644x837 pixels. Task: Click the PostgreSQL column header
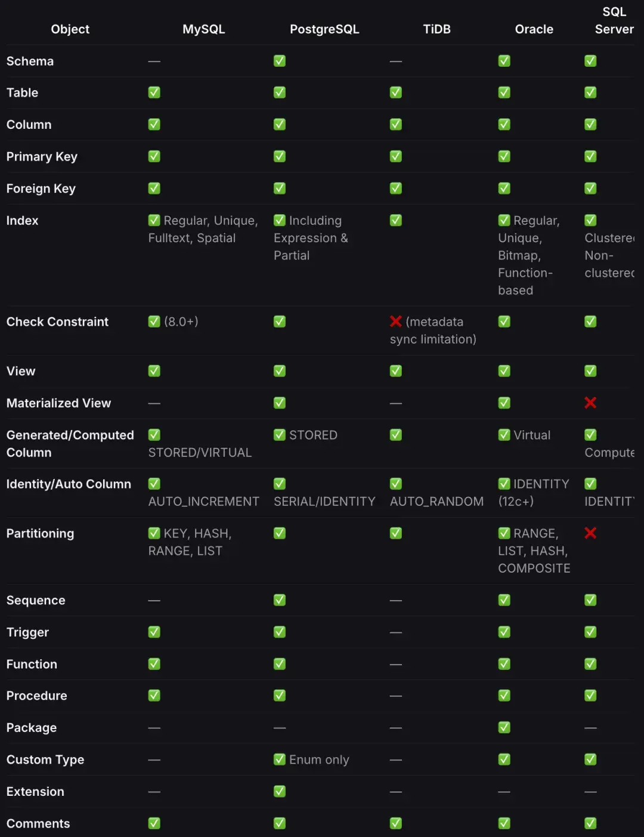coord(324,29)
